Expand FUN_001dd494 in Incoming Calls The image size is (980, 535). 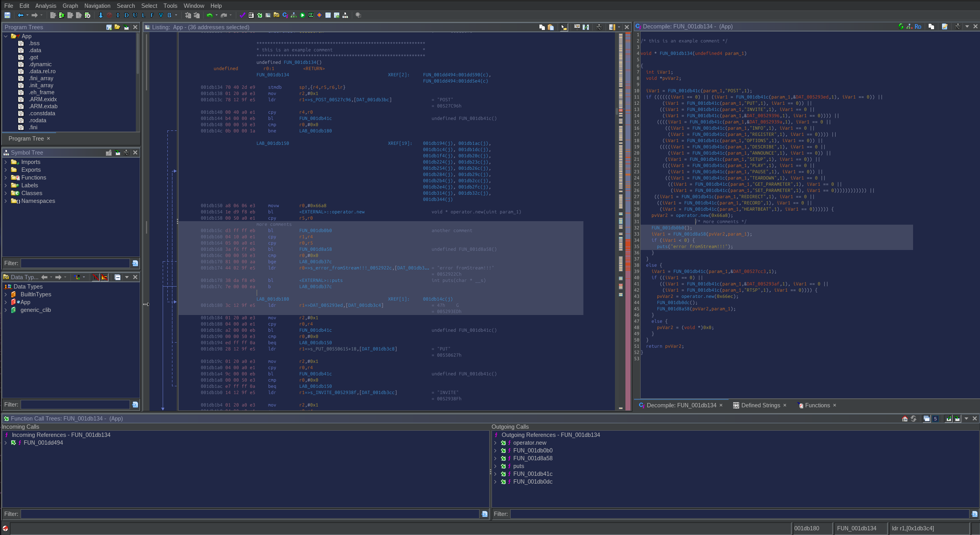[x=5, y=443]
